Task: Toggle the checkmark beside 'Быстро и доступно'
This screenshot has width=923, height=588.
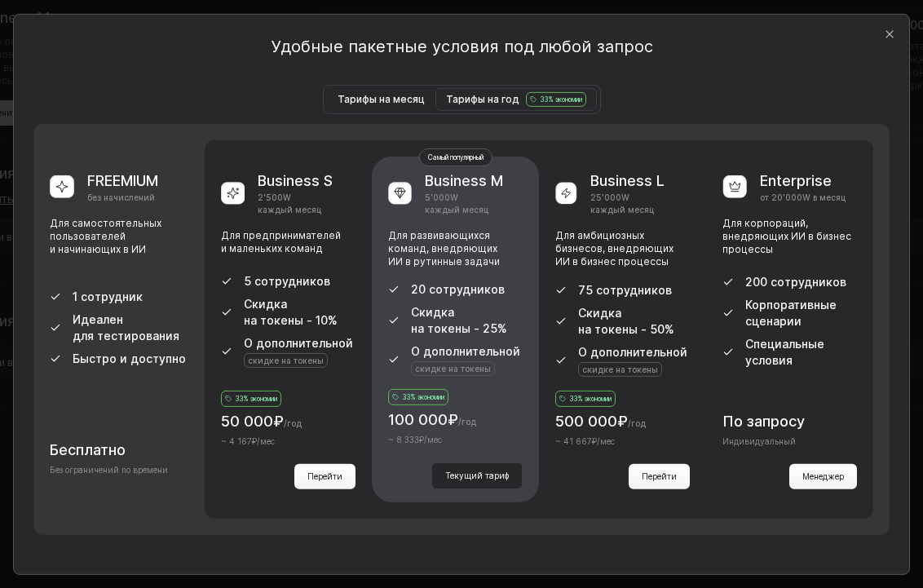Action: [x=55, y=359]
